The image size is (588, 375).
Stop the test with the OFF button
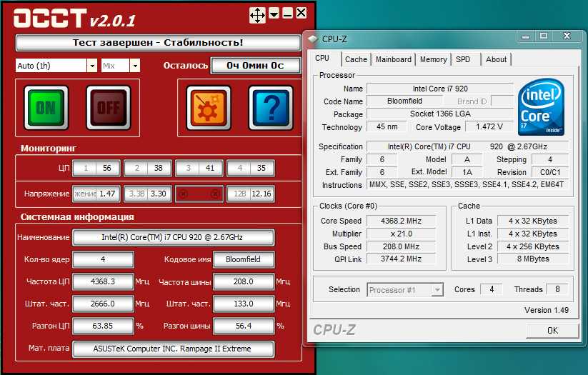109,108
